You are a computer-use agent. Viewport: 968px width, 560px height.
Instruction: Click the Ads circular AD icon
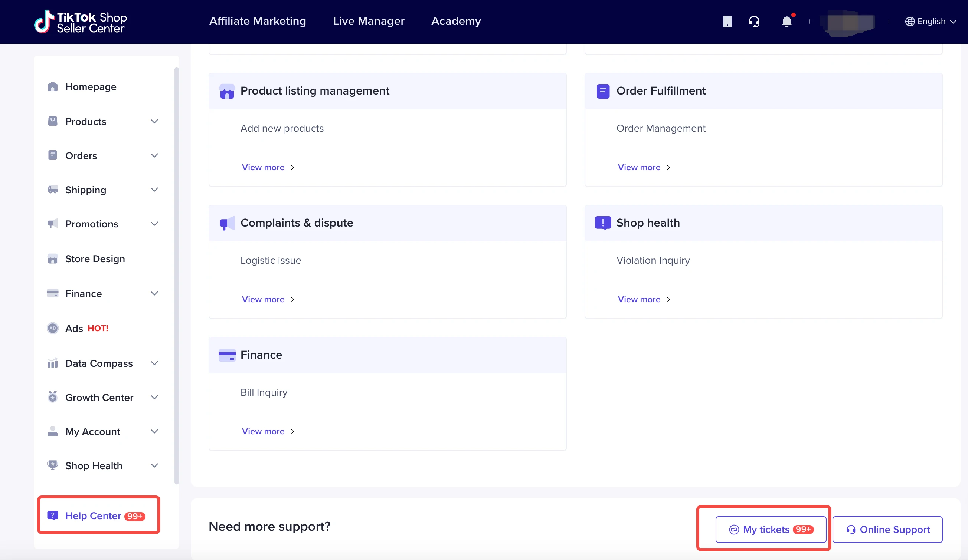[53, 328]
